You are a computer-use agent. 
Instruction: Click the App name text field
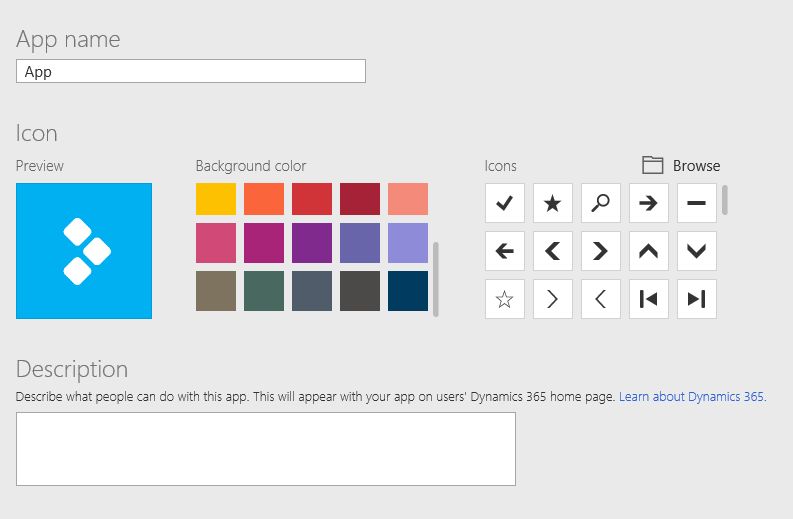click(x=191, y=71)
